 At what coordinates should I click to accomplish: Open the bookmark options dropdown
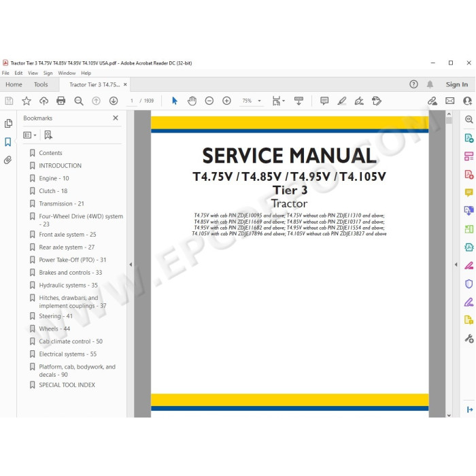point(30,135)
